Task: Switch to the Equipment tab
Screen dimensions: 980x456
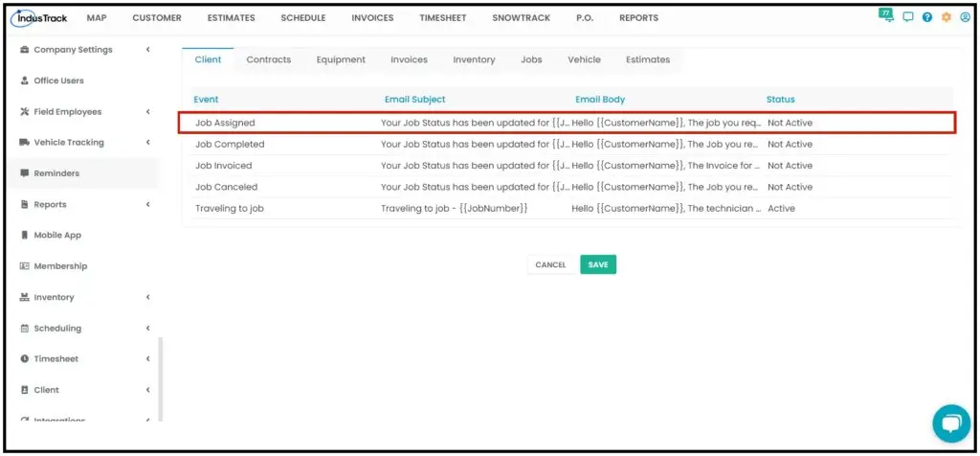Action: point(341,59)
